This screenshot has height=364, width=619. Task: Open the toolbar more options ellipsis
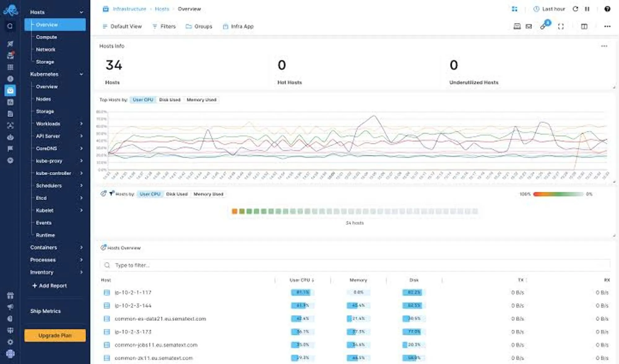pyautogui.click(x=607, y=27)
